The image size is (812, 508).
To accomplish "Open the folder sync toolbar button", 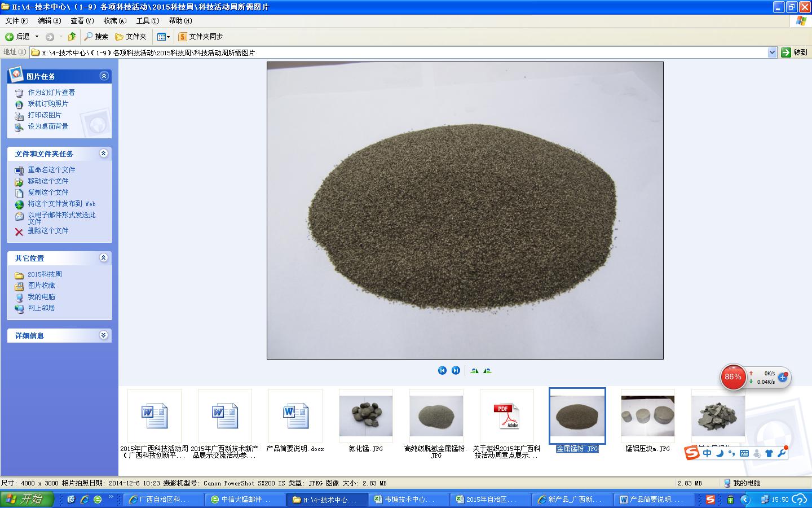I will [200, 37].
